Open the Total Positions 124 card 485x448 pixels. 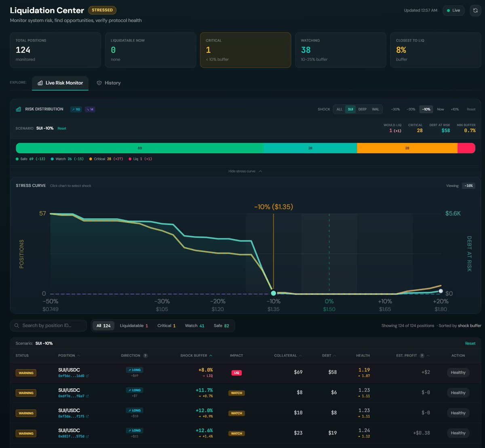coord(55,50)
